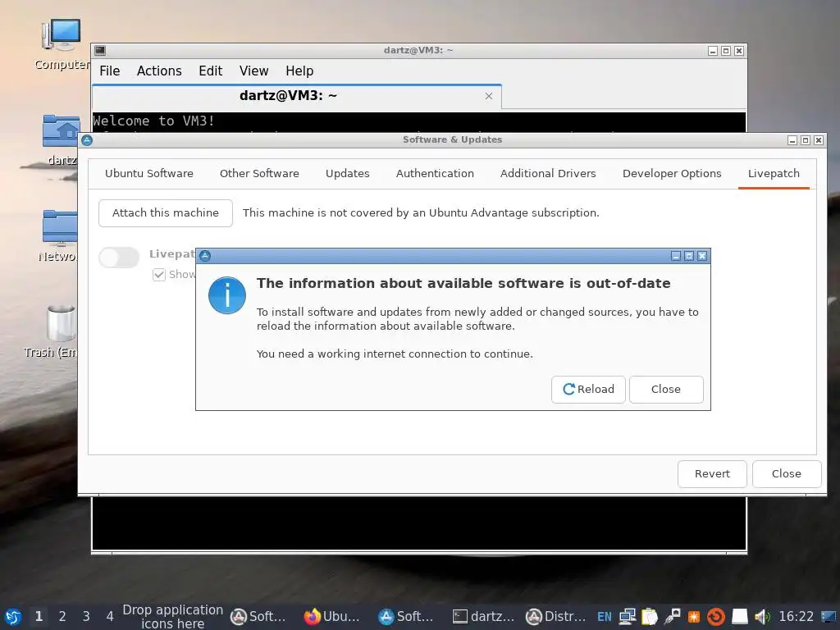
Task: Click removable media tray icon
Action: (672, 617)
